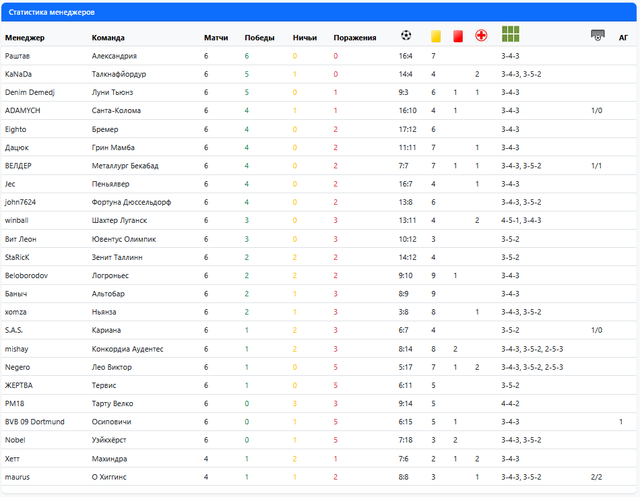Screen dimensions: 640x497
Task: Click the yellow card column icon
Action: [x=436, y=35]
